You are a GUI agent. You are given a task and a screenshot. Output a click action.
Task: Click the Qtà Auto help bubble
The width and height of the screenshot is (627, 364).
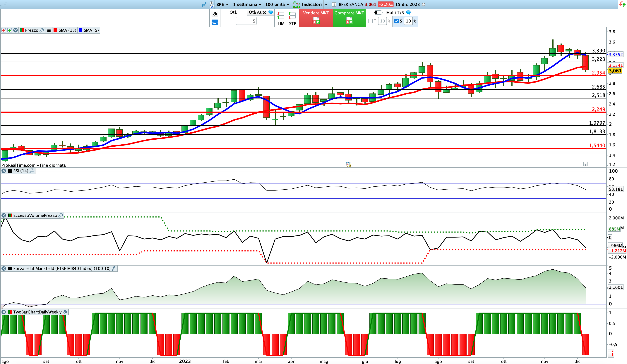271,12
